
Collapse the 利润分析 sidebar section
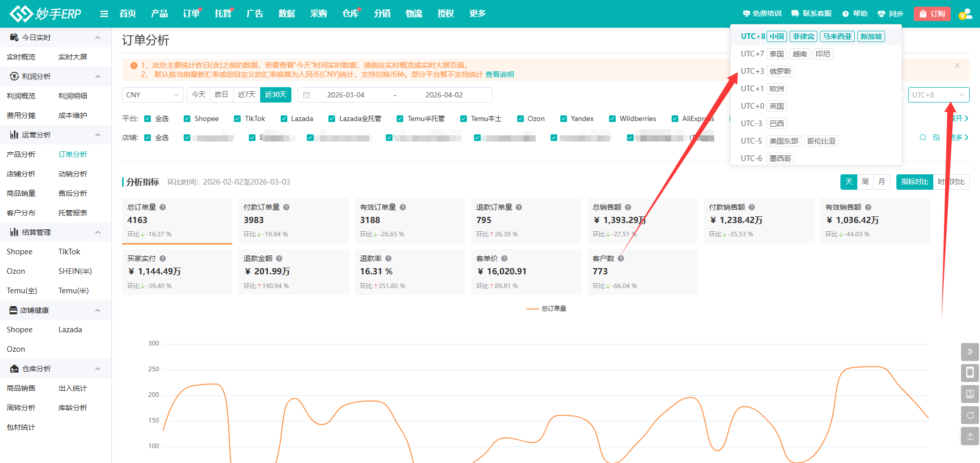[97, 76]
